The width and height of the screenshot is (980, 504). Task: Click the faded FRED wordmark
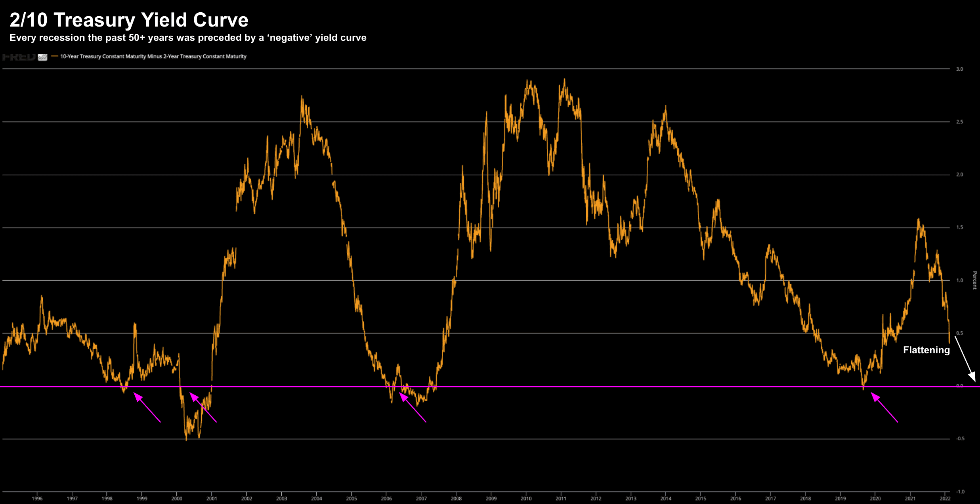(19, 57)
